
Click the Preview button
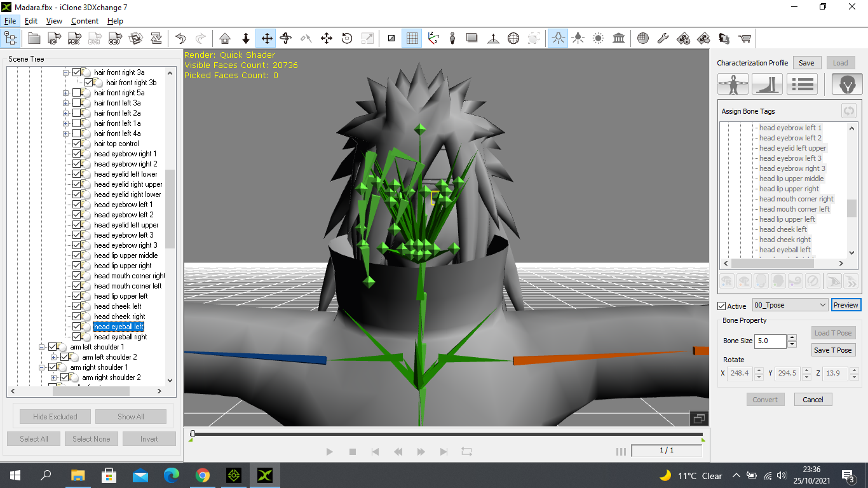pos(846,305)
